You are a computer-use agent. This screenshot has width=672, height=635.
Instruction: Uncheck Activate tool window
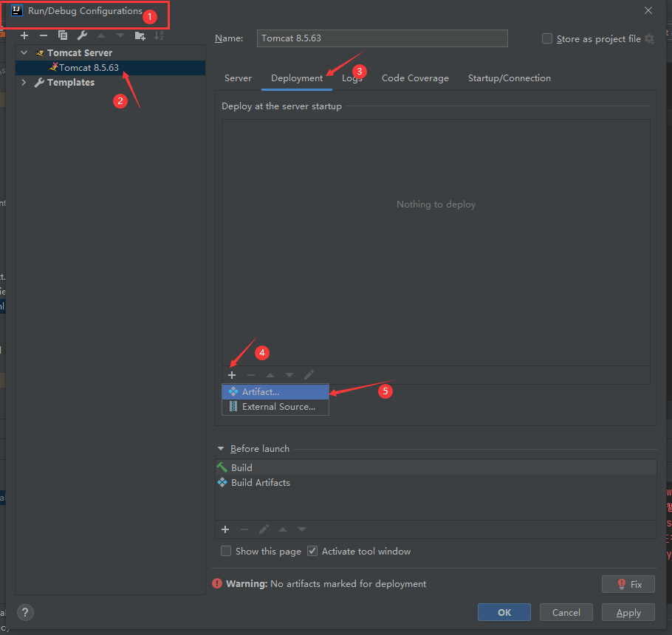[x=312, y=551]
